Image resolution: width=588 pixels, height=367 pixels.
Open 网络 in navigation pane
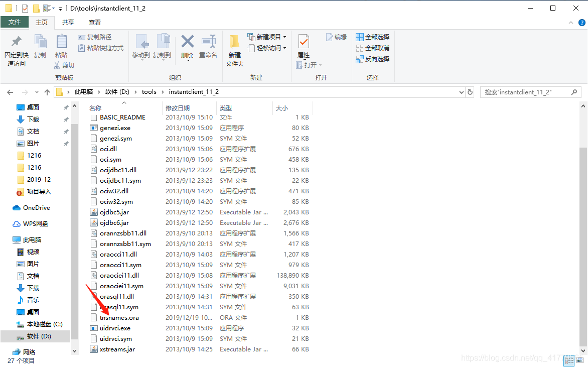point(29,352)
